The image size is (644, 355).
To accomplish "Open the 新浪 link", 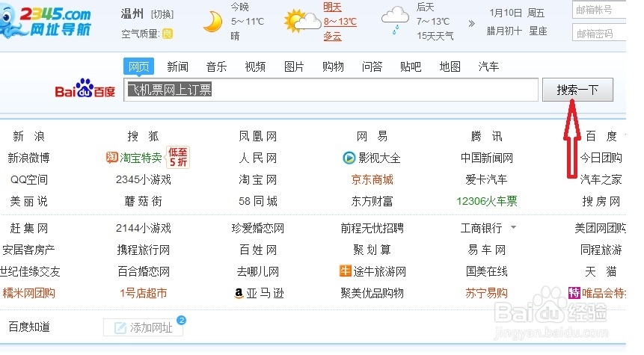I will coord(28,136).
